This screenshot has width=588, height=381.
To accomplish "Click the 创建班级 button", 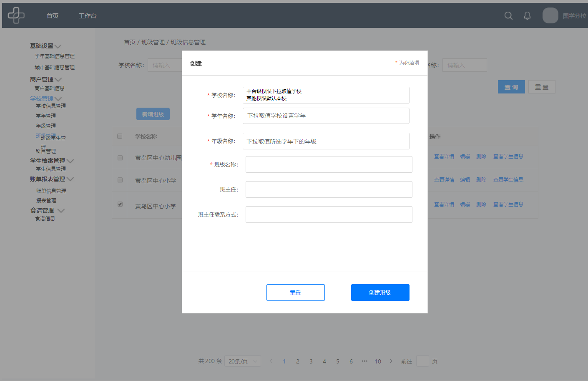I will coord(380,293).
